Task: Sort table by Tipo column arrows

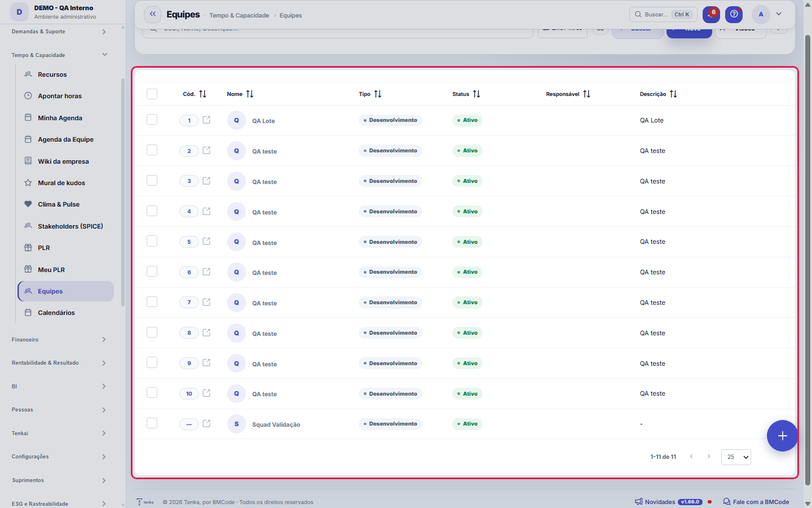Action: 378,94
